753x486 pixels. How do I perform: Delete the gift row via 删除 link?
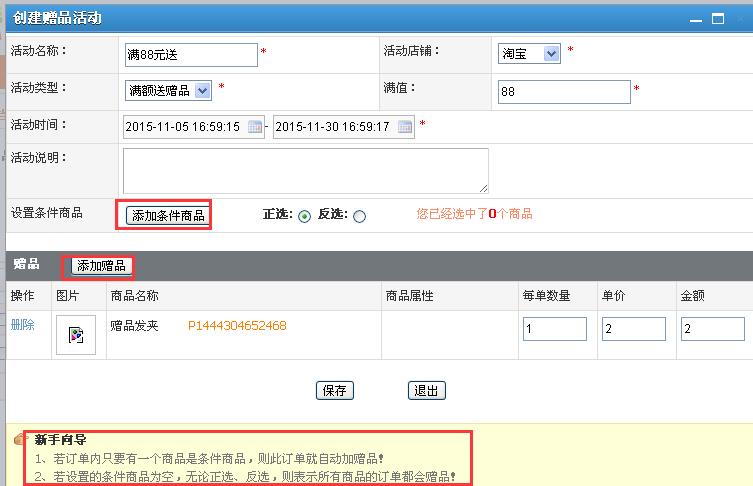point(22,325)
